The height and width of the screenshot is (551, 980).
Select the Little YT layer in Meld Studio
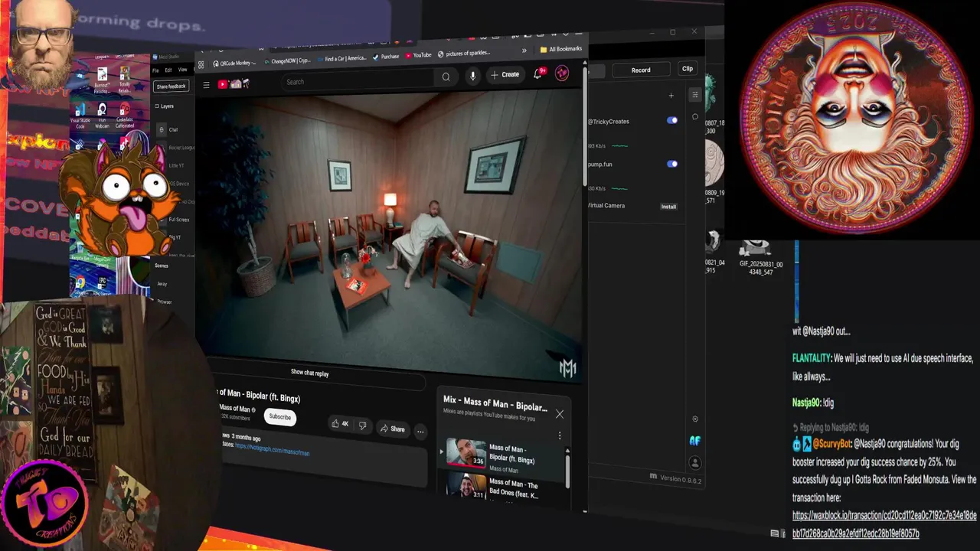pyautogui.click(x=176, y=165)
